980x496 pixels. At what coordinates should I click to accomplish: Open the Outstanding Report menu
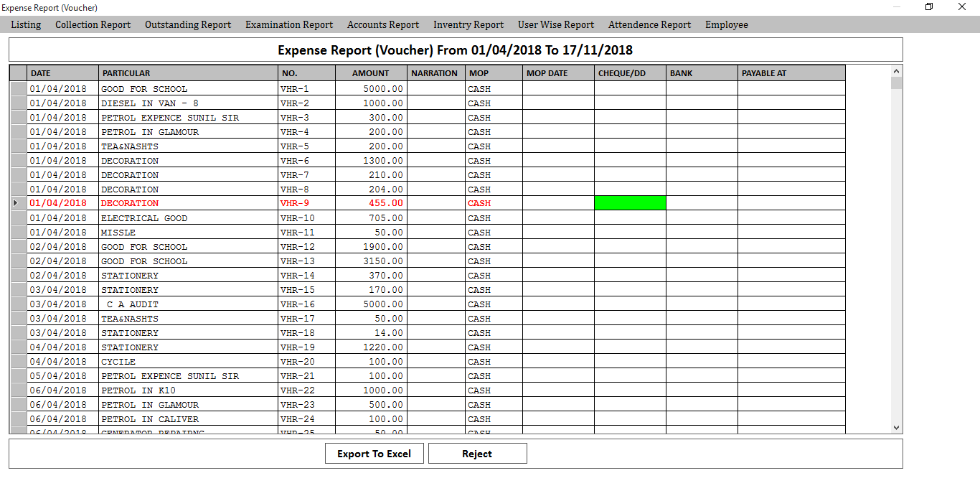pyautogui.click(x=188, y=24)
